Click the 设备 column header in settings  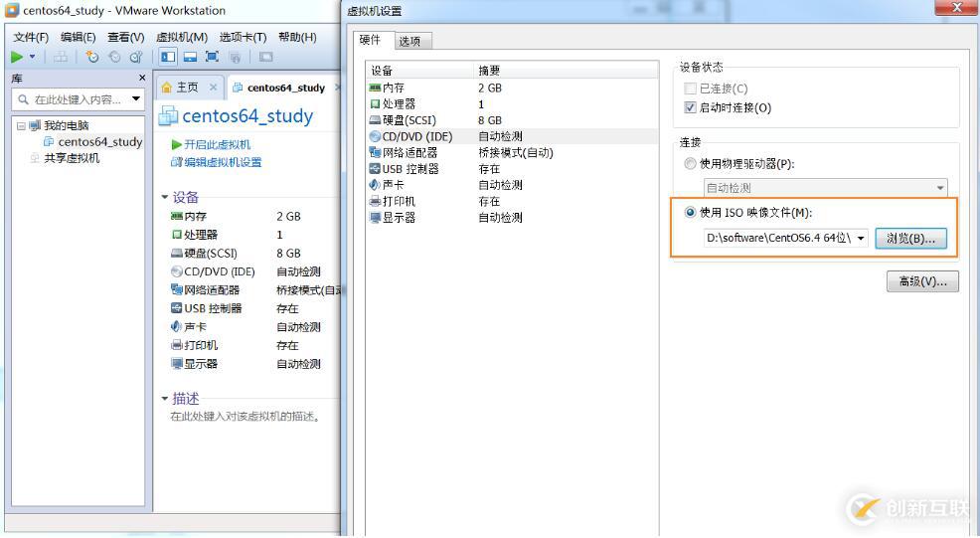(420, 71)
